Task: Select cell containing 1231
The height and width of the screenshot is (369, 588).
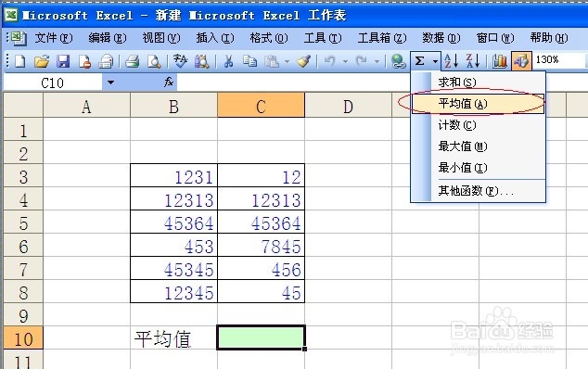Action: (x=174, y=175)
